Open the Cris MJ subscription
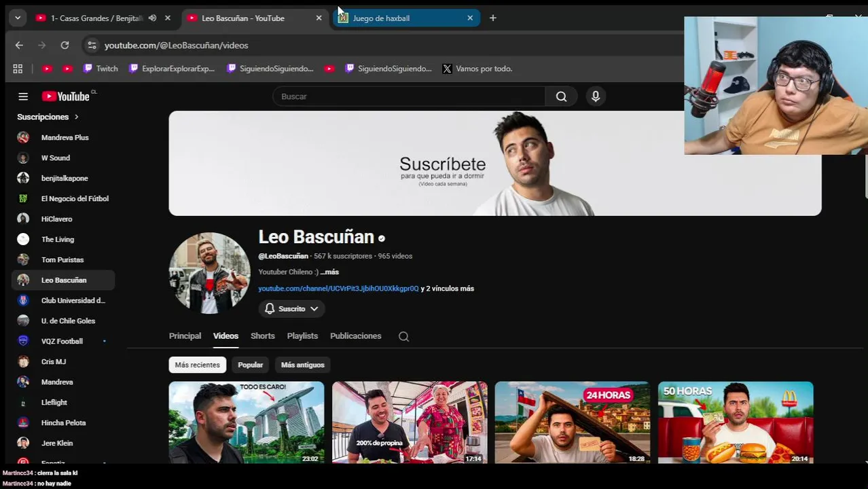The height and width of the screenshot is (489, 868). 63,361
